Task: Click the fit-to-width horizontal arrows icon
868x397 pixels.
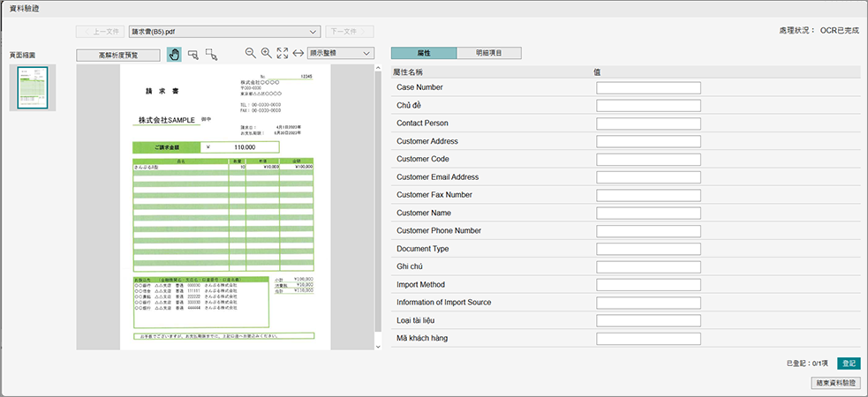Action: 298,54
